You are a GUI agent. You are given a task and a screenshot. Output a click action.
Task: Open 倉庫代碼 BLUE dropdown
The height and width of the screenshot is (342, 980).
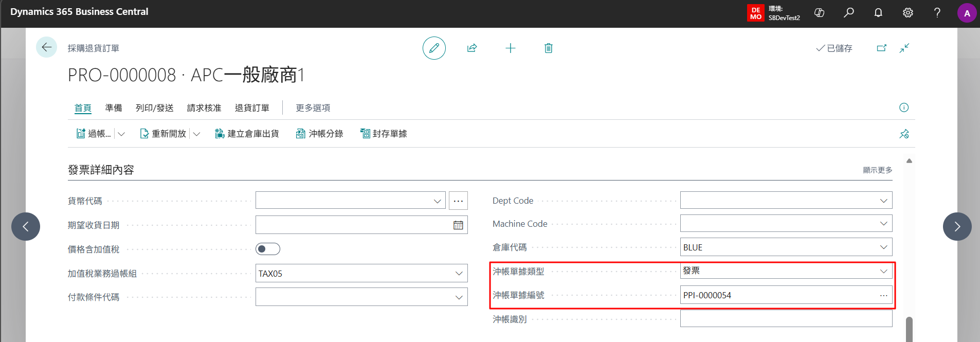click(x=884, y=247)
